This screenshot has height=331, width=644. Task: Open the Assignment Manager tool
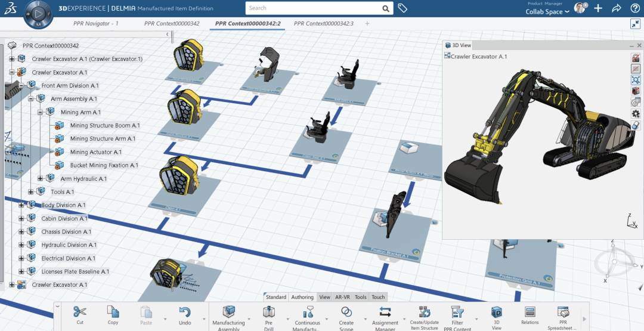click(x=385, y=312)
